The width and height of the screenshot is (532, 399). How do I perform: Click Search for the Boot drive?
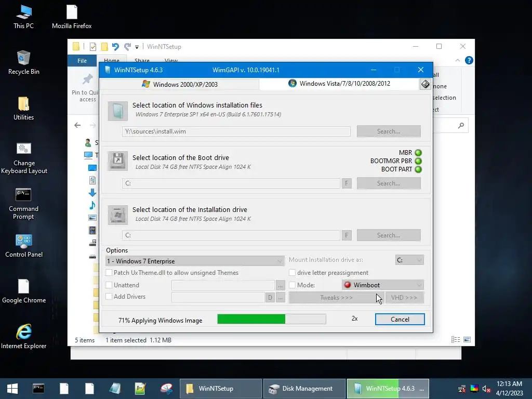(389, 183)
